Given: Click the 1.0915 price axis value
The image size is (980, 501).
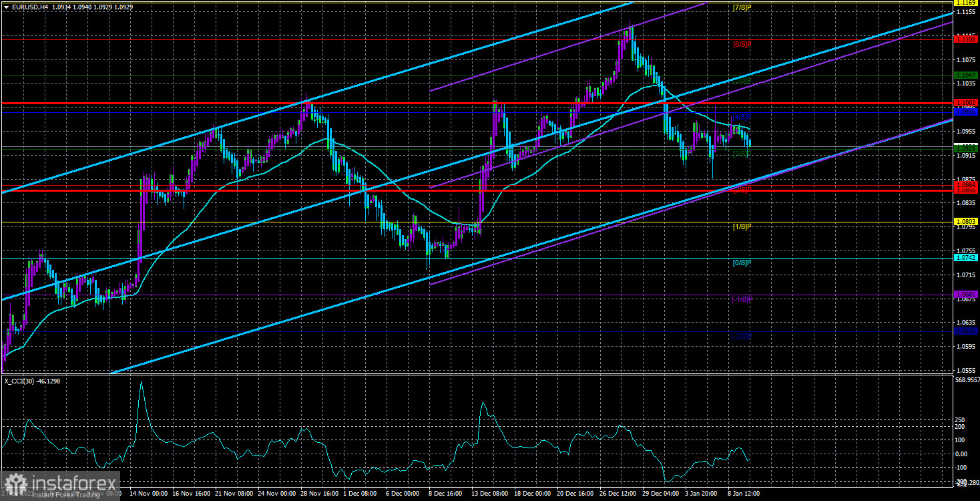Looking at the screenshot, I should 966,155.
